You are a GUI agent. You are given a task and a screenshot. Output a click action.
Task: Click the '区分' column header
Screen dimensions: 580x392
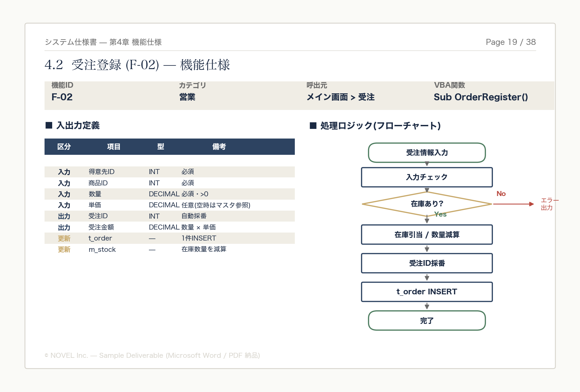coord(64,147)
